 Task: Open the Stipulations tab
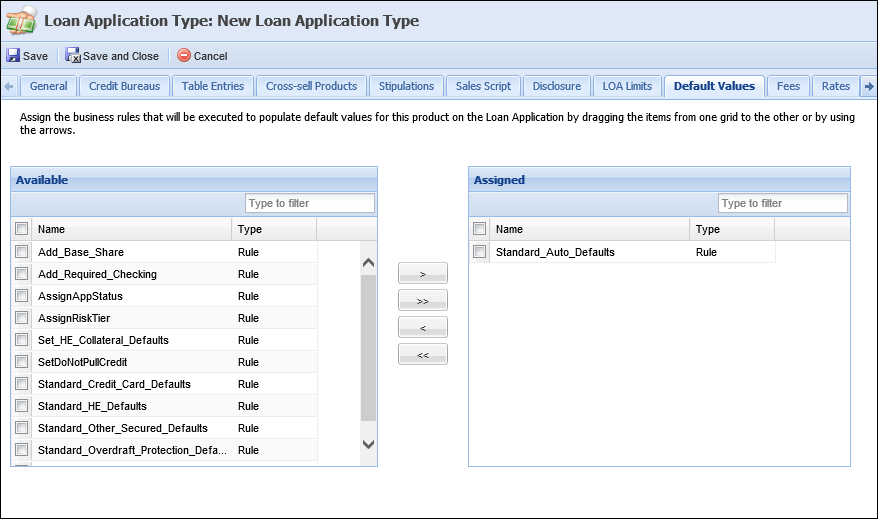[x=407, y=86]
